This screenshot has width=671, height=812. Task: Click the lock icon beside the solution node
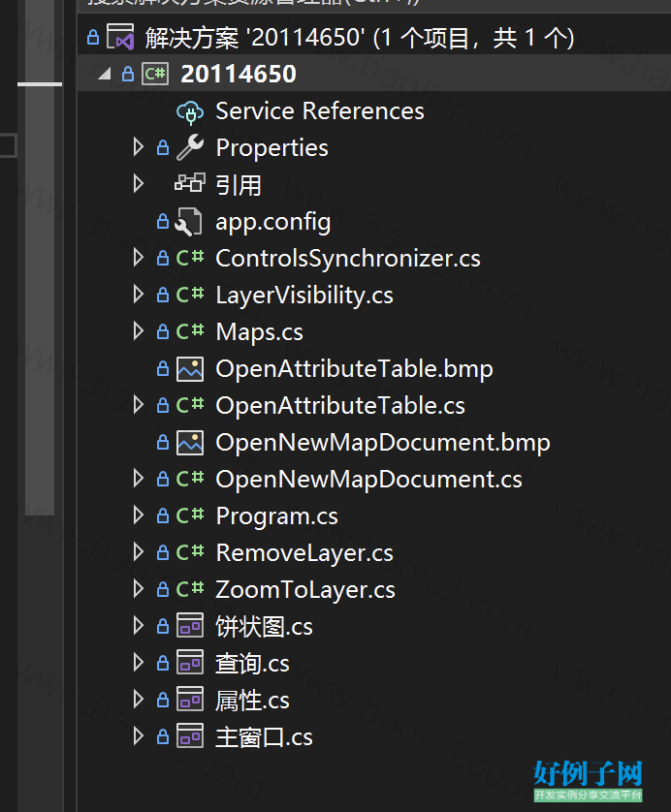point(93,37)
